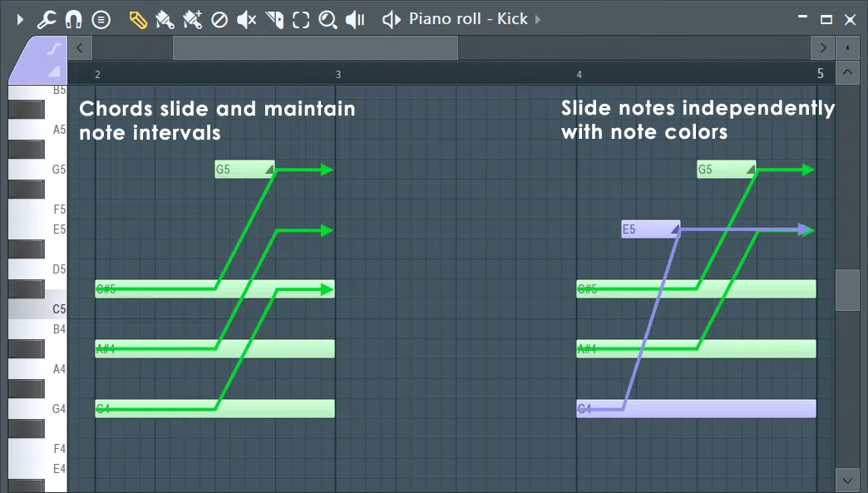Click the horizontal scrollbar right arrow
The image size is (868, 493).
pos(822,47)
